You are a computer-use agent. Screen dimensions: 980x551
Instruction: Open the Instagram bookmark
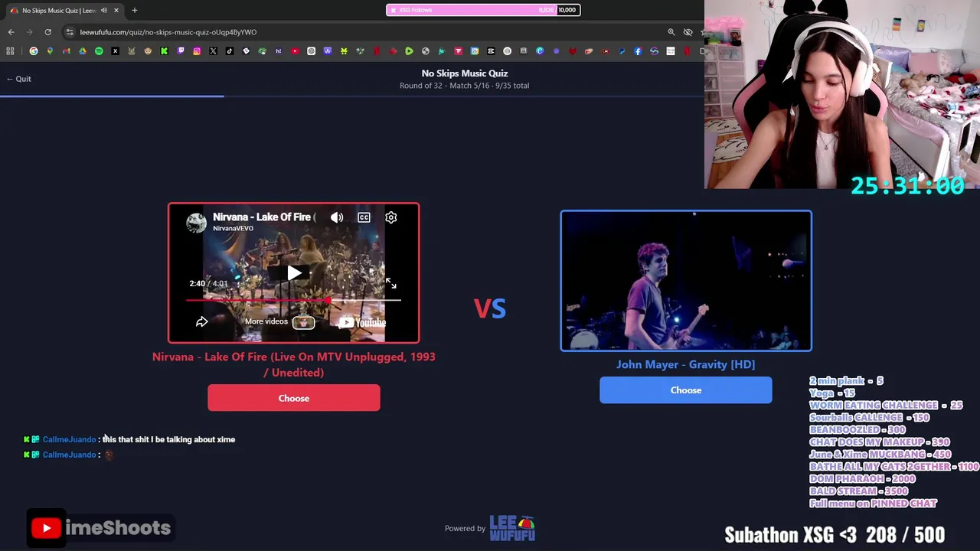(x=197, y=51)
